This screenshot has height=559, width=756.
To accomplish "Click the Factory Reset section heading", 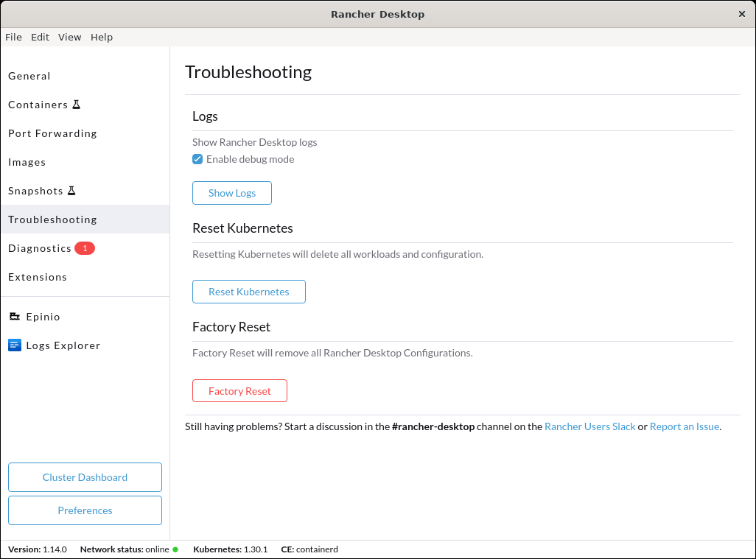I will pos(231,327).
